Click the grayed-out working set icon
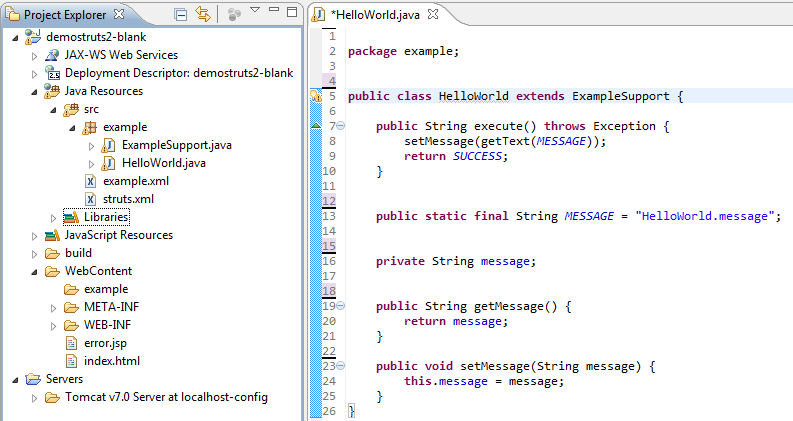793x421 pixels. 234,14
